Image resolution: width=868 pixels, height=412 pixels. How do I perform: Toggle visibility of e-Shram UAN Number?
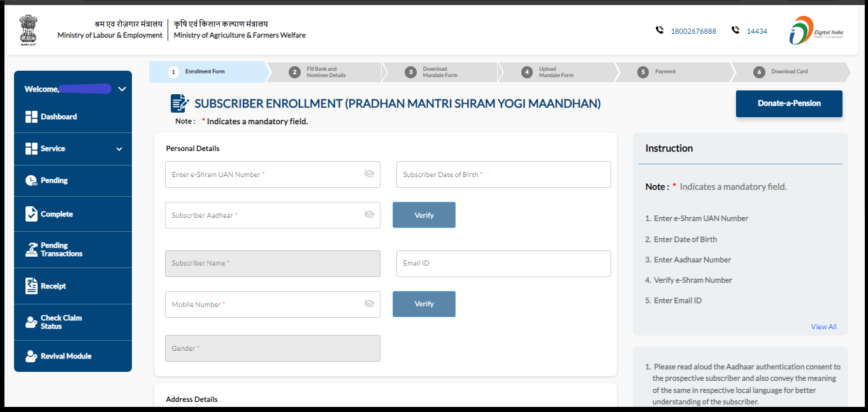pyautogui.click(x=369, y=174)
